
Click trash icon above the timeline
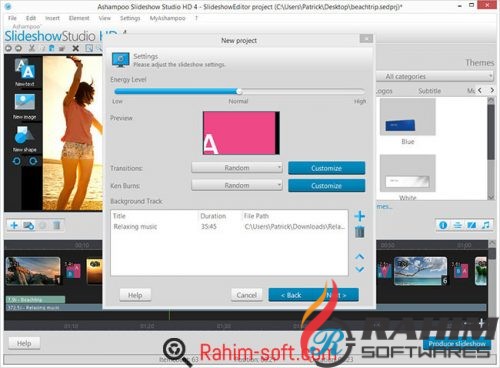click(x=57, y=225)
